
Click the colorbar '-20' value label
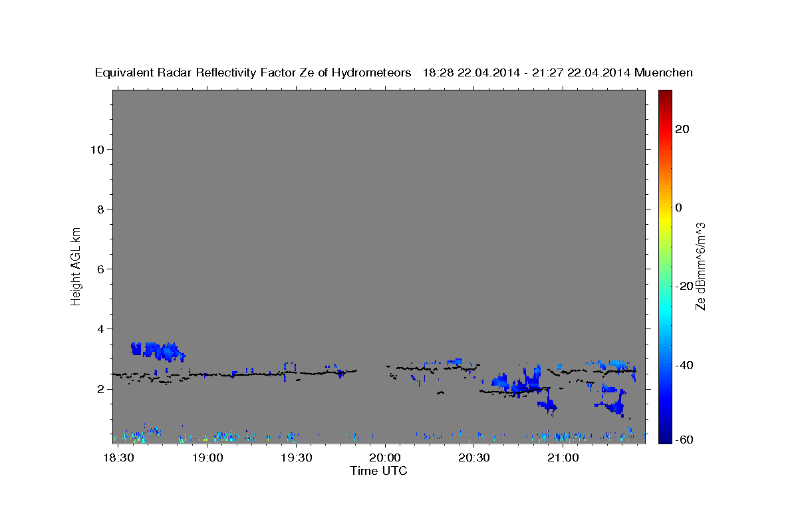683,286
